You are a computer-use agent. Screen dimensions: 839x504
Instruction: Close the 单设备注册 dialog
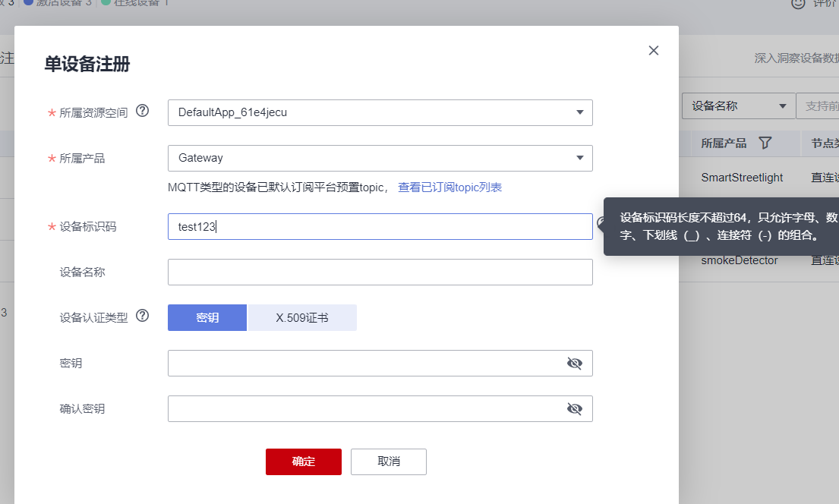pos(653,50)
